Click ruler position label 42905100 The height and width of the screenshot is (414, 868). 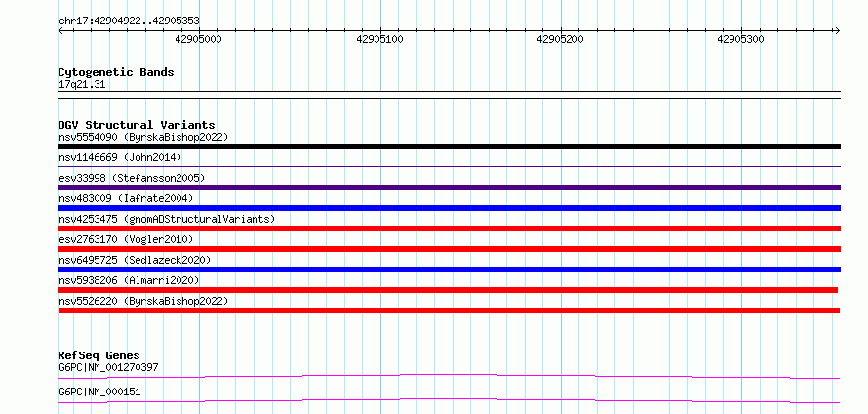tap(379, 39)
